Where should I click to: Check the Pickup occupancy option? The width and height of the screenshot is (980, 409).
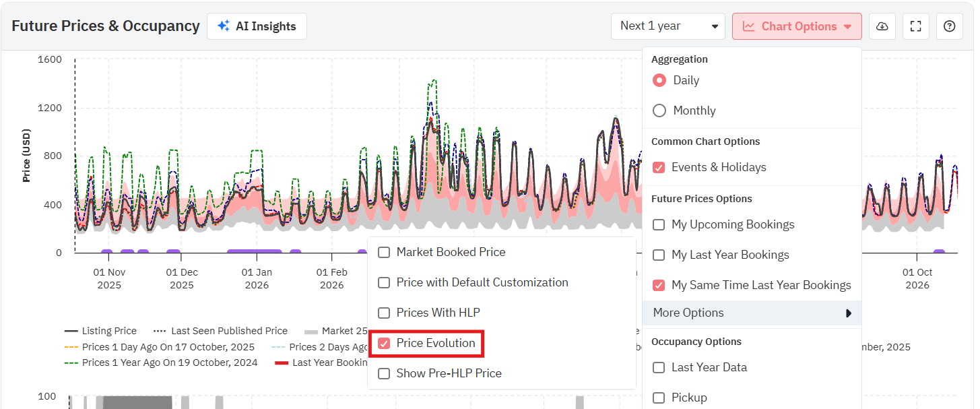pyautogui.click(x=659, y=398)
